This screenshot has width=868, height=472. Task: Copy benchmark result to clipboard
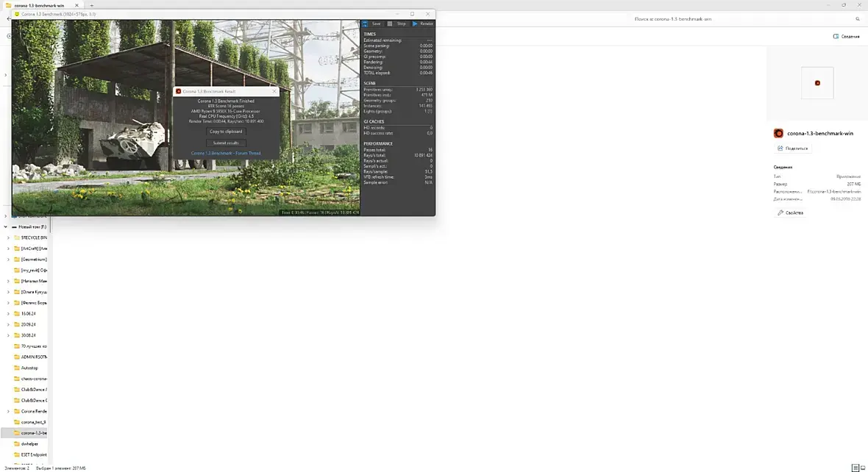point(226,132)
